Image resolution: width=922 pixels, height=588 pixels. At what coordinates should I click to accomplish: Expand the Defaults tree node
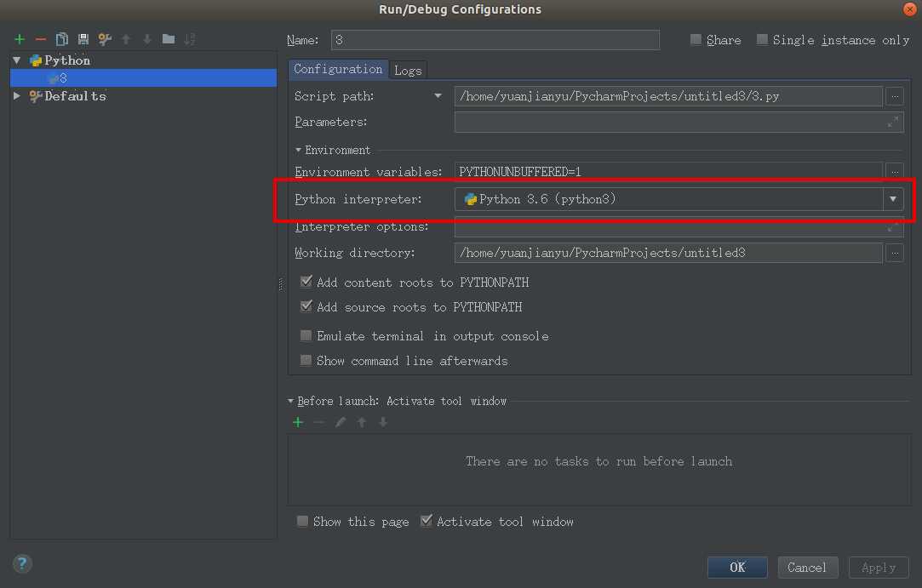[x=17, y=96]
